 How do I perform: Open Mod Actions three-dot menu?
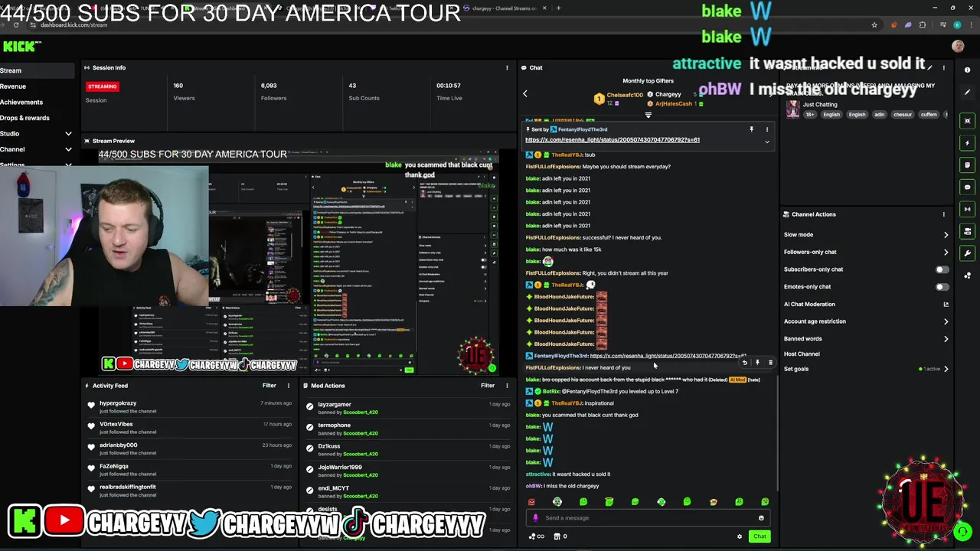(507, 386)
